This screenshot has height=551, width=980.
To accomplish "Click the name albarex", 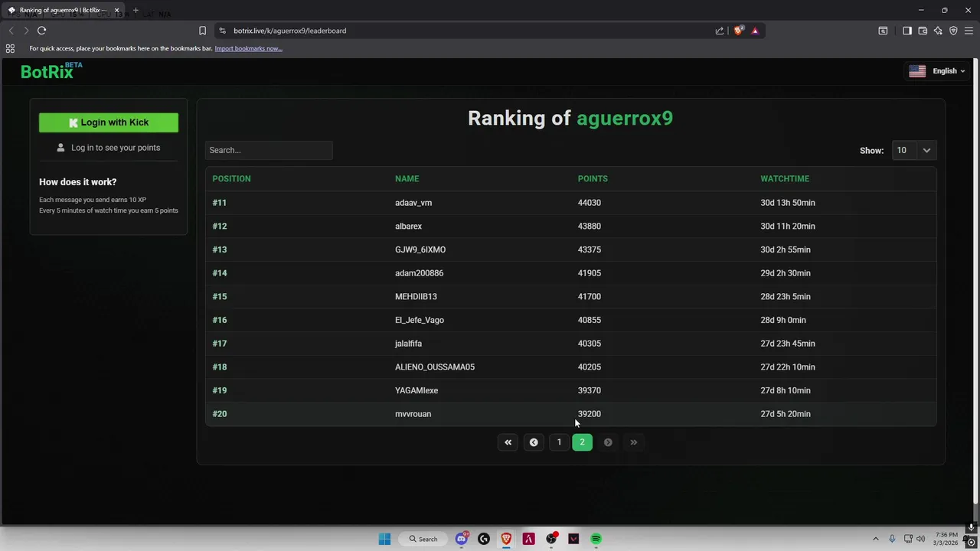I will (x=408, y=227).
